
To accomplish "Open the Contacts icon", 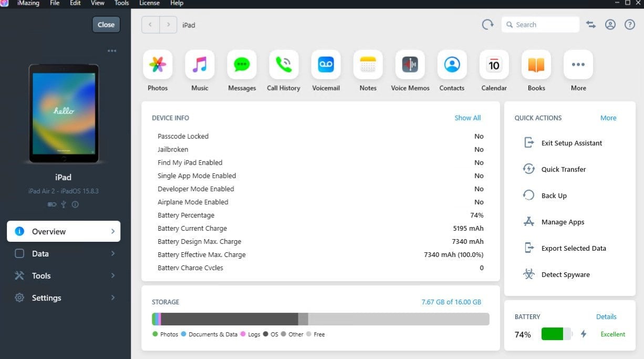I will [x=452, y=65].
